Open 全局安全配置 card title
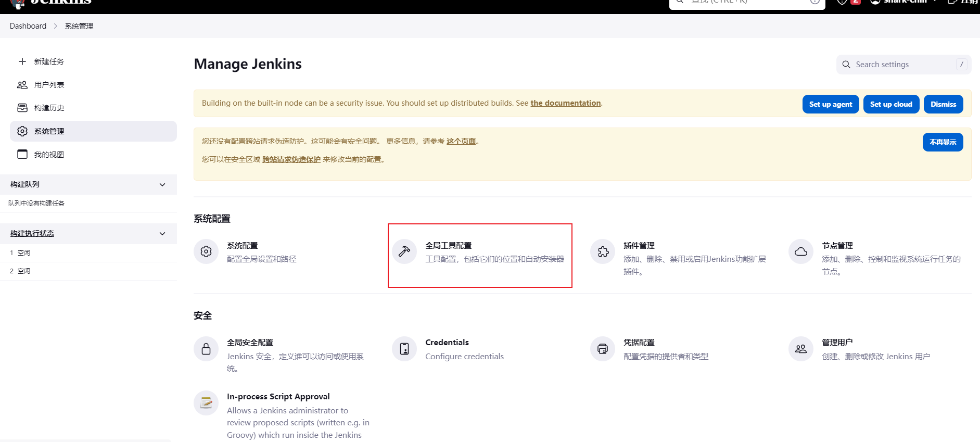This screenshot has width=980, height=442. click(x=250, y=343)
